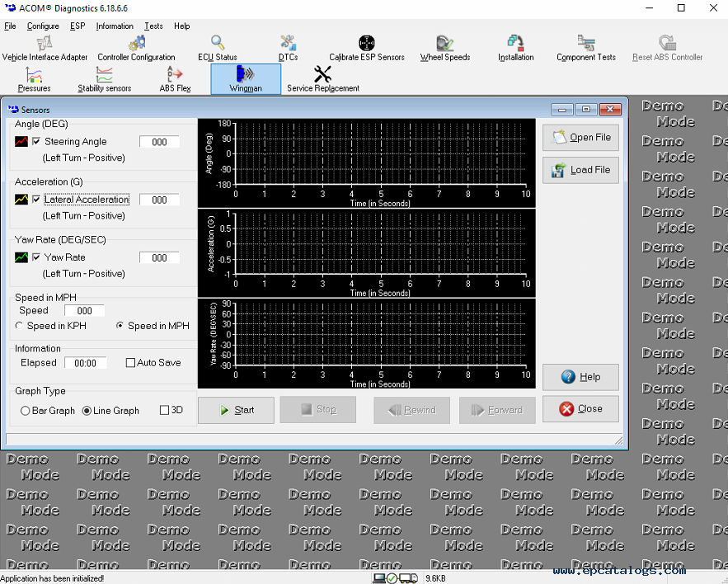Open the Vehicle Interface Adapter tool
This screenshot has height=584, width=728.
(45, 49)
